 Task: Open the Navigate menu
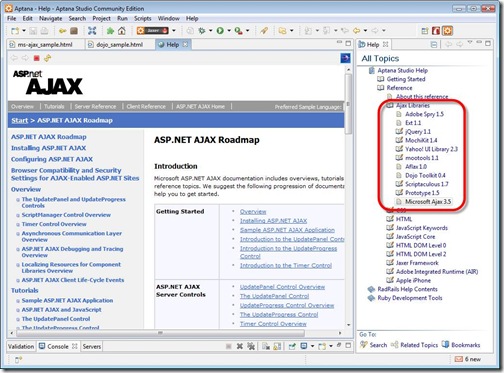pyautogui.click(x=50, y=18)
